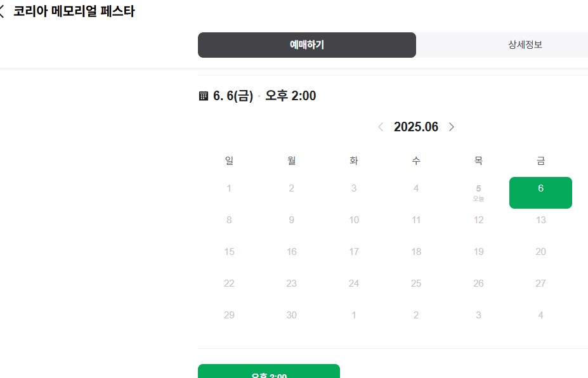This screenshot has height=378, width=588.
Task: Select June 20 on the calendar
Action: [540, 252]
